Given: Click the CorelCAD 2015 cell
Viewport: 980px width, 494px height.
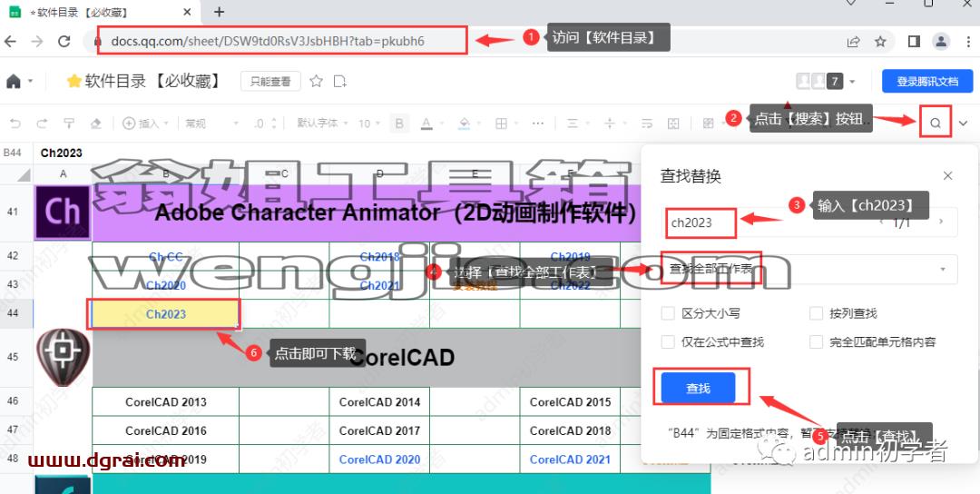Looking at the screenshot, I should tap(570, 402).
